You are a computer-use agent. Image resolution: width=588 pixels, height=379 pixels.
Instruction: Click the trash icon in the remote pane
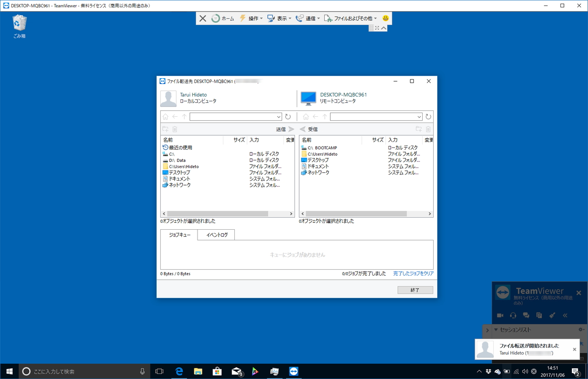click(x=428, y=129)
